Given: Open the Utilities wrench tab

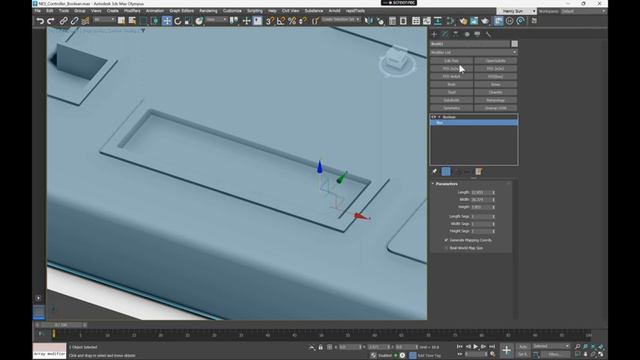Looking at the screenshot, I should [x=488, y=34].
